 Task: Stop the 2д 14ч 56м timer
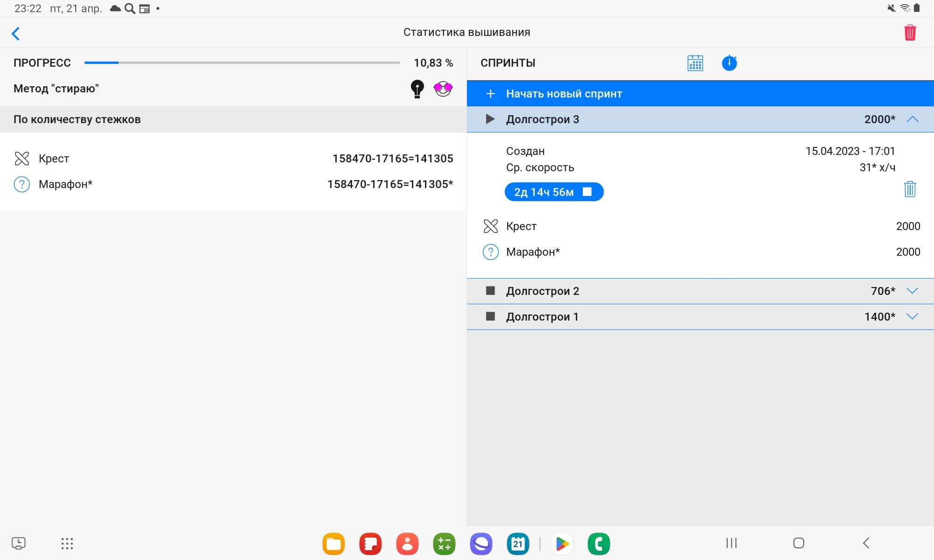[587, 192]
